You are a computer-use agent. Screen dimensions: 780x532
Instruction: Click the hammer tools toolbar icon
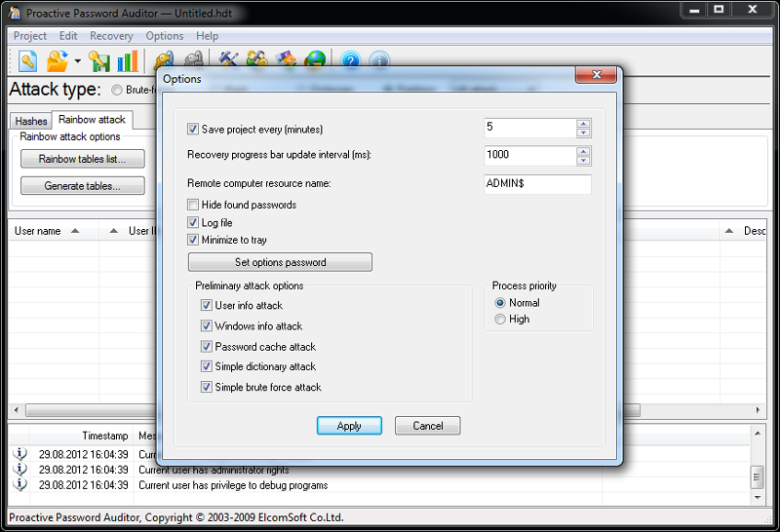point(229,61)
